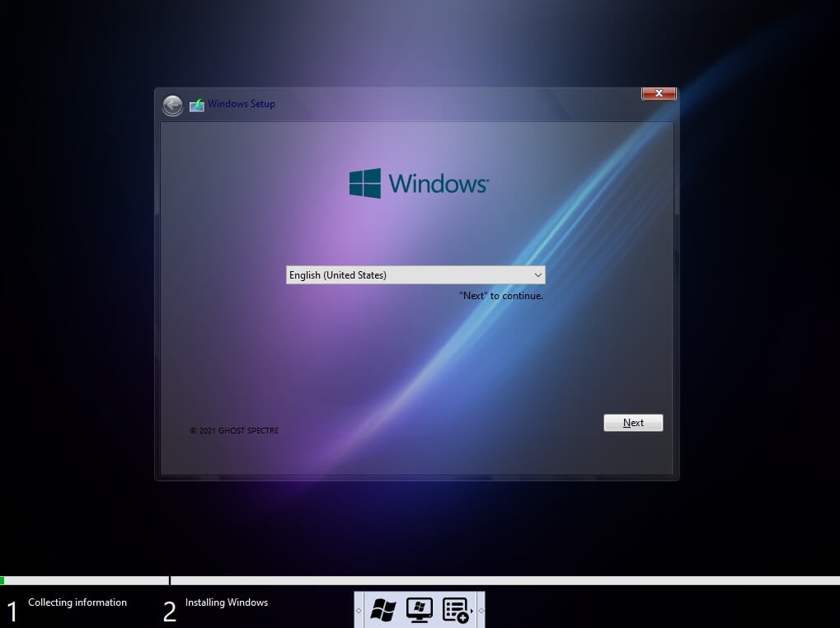Click the blue Windows logo
840x628 pixels.
pyautogui.click(x=365, y=183)
